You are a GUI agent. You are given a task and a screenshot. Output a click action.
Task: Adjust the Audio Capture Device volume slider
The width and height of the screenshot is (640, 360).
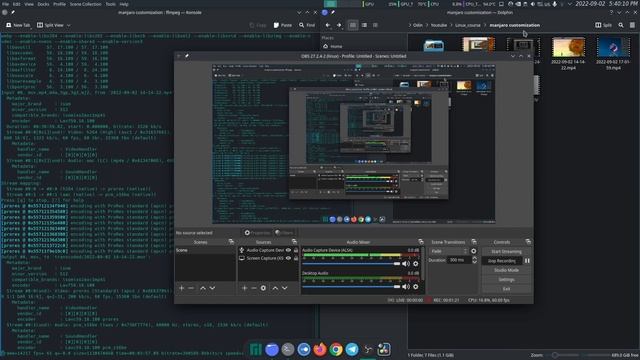point(351,264)
